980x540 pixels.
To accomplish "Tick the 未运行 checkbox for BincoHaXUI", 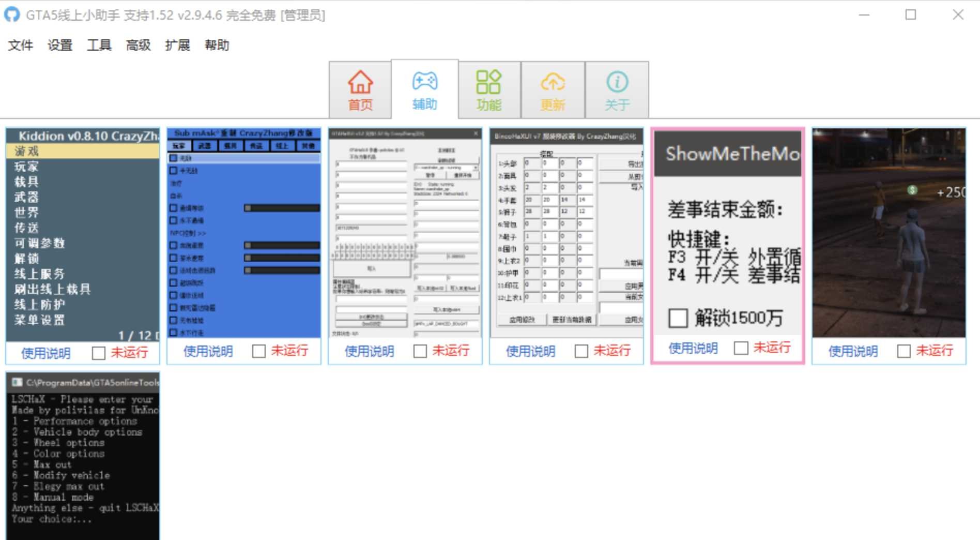I will (581, 351).
